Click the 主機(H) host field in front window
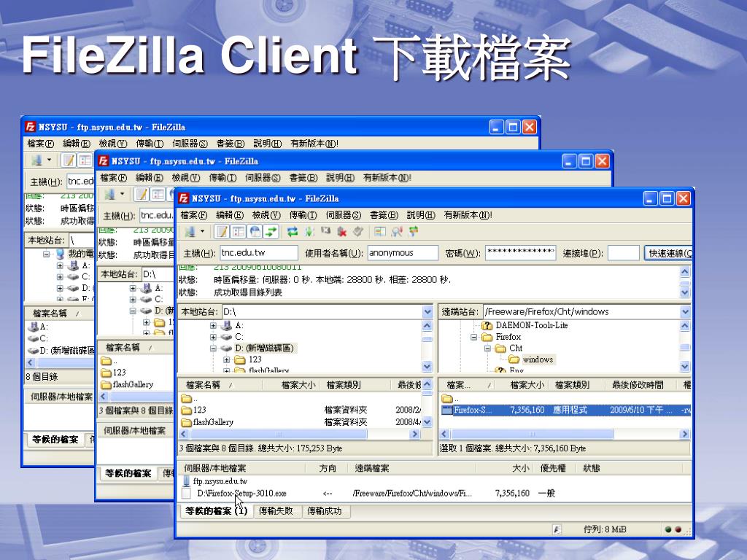747x560 pixels. tap(259, 253)
